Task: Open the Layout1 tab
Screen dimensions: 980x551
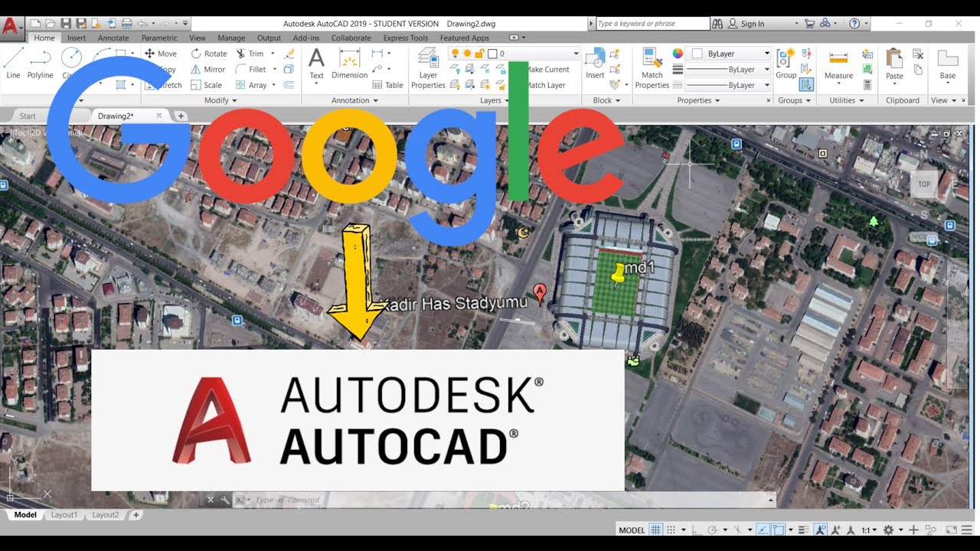Action: [64, 515]
